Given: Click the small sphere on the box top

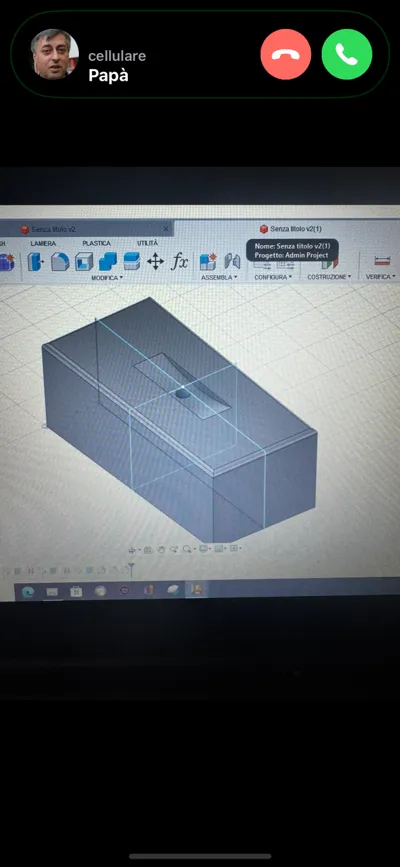Looking at the screenshot, I should (183, 394).
